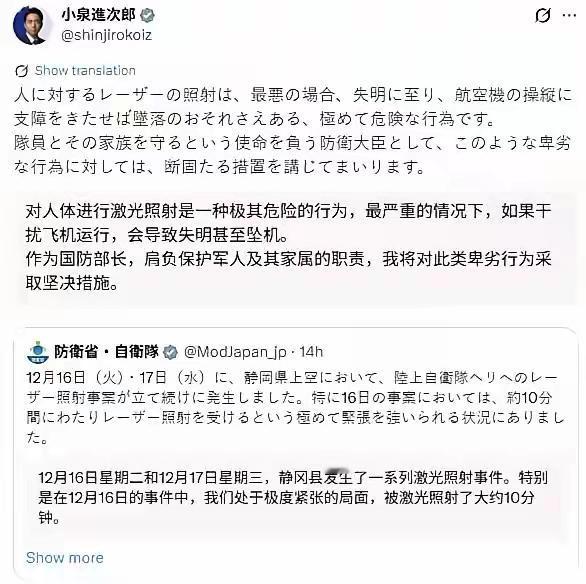Open the 防衛省・自衛隊 account name
Viewport: 586px width, 584px height.
tap(107, 352)
